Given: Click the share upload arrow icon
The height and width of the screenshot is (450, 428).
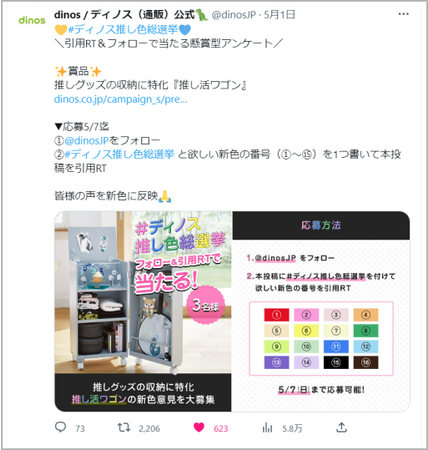Looking at the screenshot, I should pos(341,427).
